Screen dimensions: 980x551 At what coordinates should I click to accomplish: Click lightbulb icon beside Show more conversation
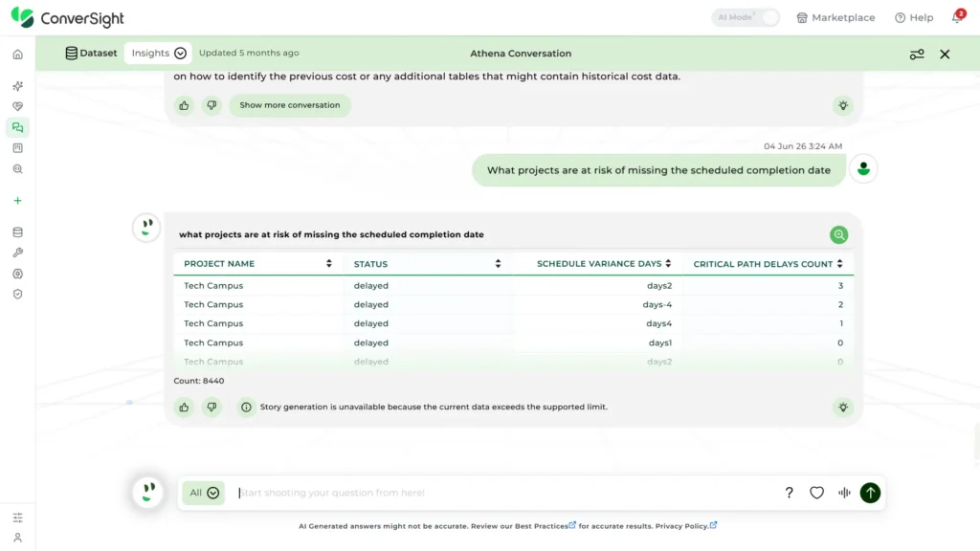click(x=843, y=105)
